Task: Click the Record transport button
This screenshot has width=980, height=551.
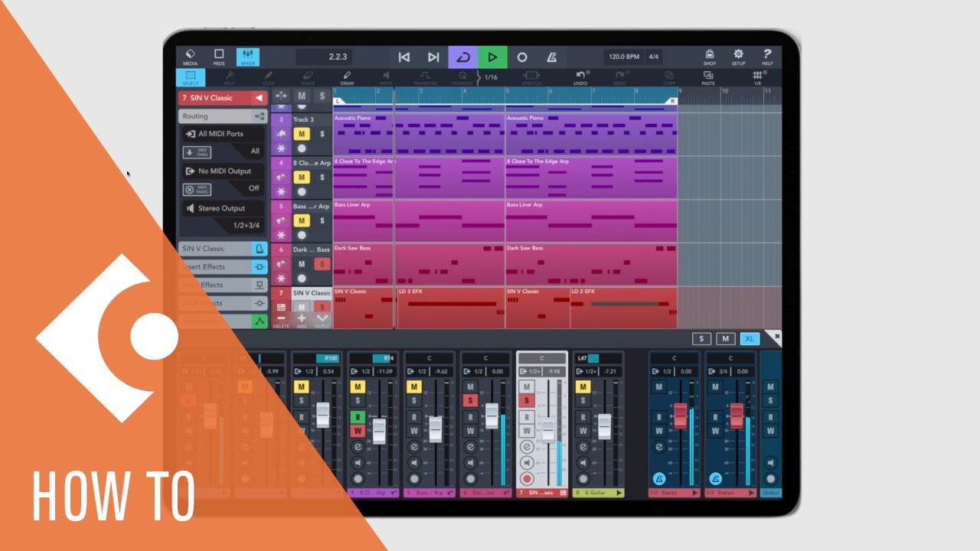Action: tap(522, 57)
